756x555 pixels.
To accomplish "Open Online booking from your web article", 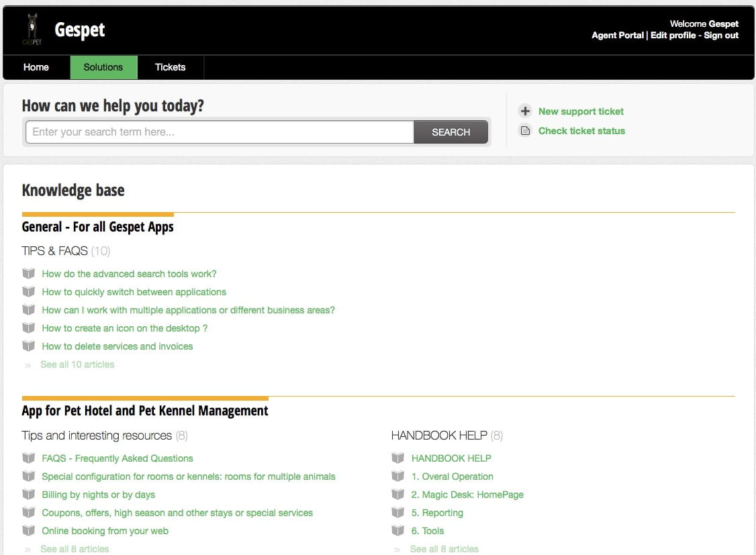I will (105, 531).
